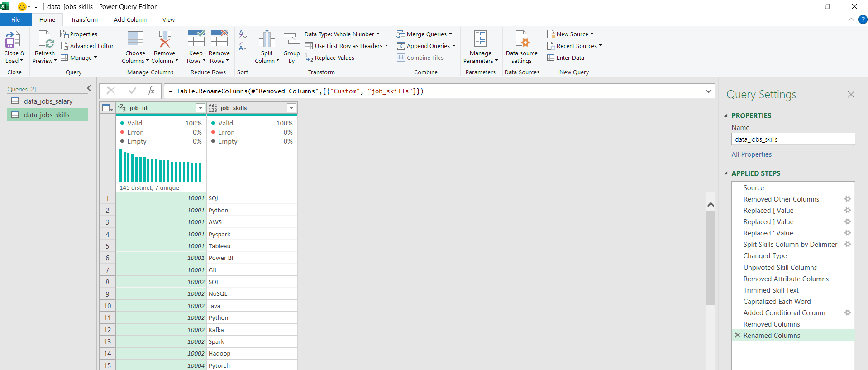Open settings gear for Removed Other Columns step

pyautogui.click(x=848, y=199)
